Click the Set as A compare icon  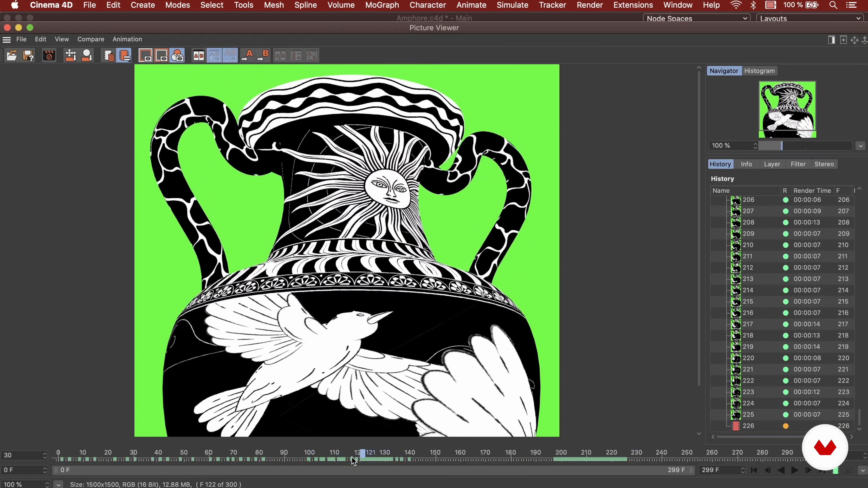click(247, 56)
